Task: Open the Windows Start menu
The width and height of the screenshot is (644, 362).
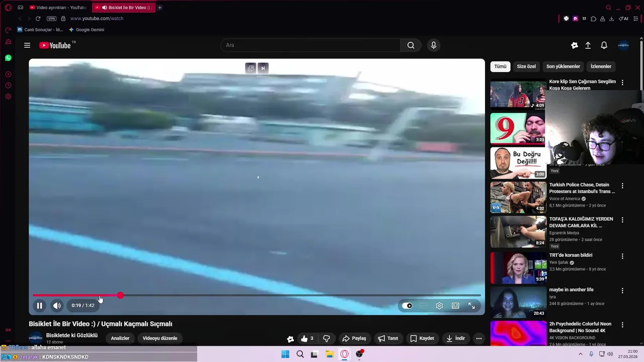Action: pyautogui.click(x=285, y=354)
